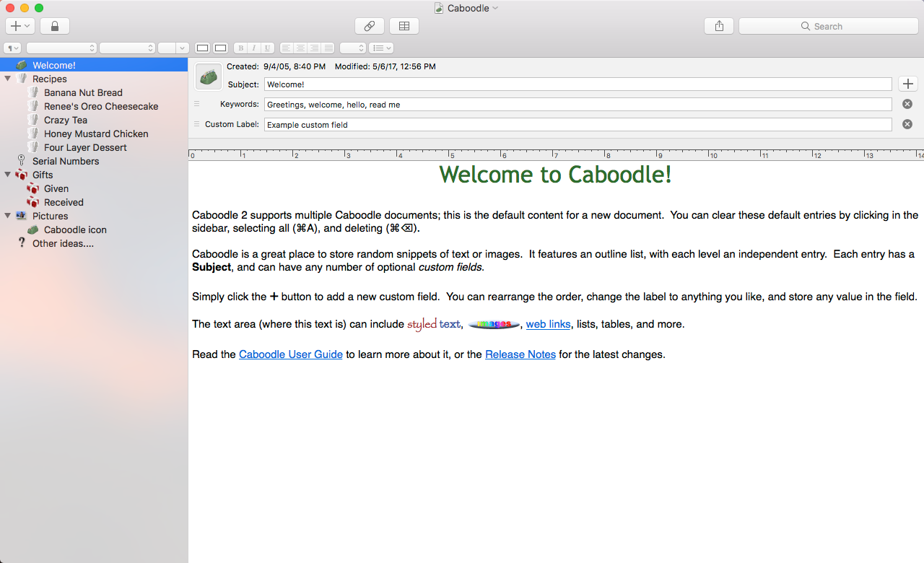
Task: Click the text color swatch
Action: (x=203, y=48)
